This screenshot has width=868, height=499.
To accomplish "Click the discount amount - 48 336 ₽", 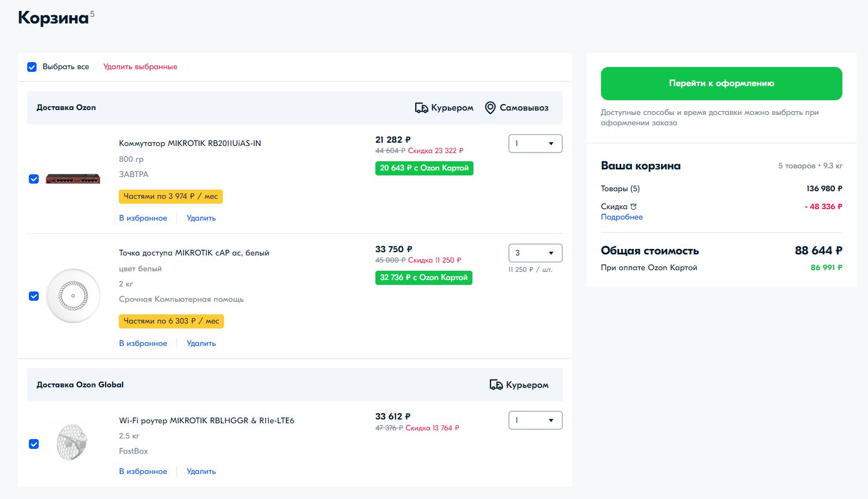I will tap(823, 206).
